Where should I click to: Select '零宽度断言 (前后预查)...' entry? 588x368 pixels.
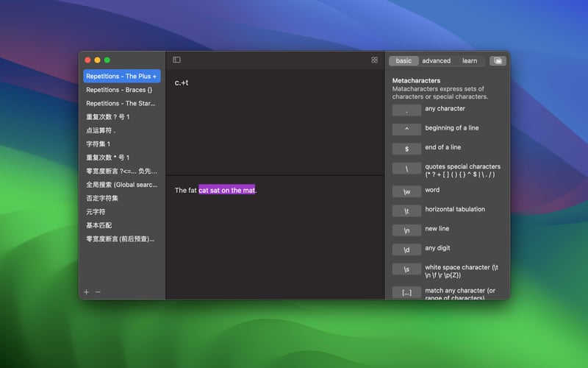[x=122, y=238]
